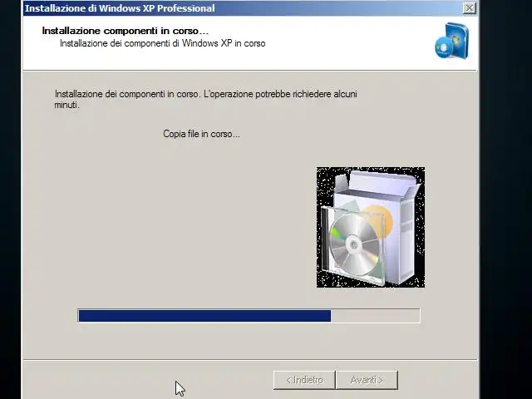Click the 'Installazione componenti in corso...' heading
This screenshot has width=532, height=399.
point(126,31)
